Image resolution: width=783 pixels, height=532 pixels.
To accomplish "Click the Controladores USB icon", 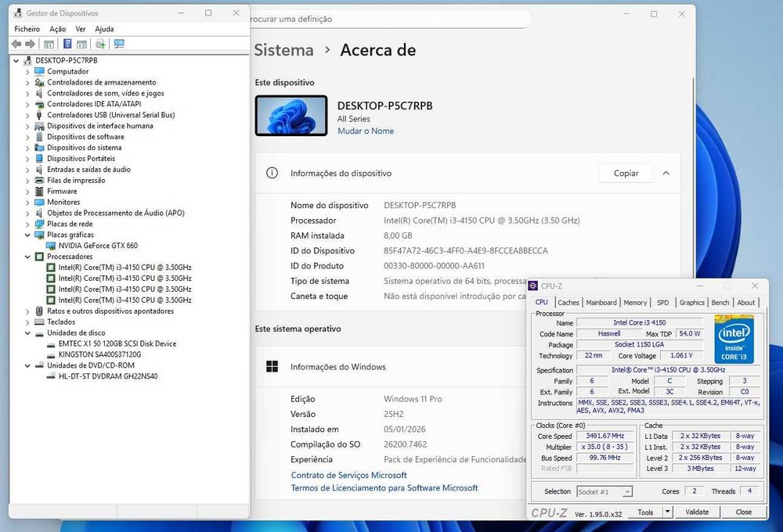I will [x=39, y=115].
